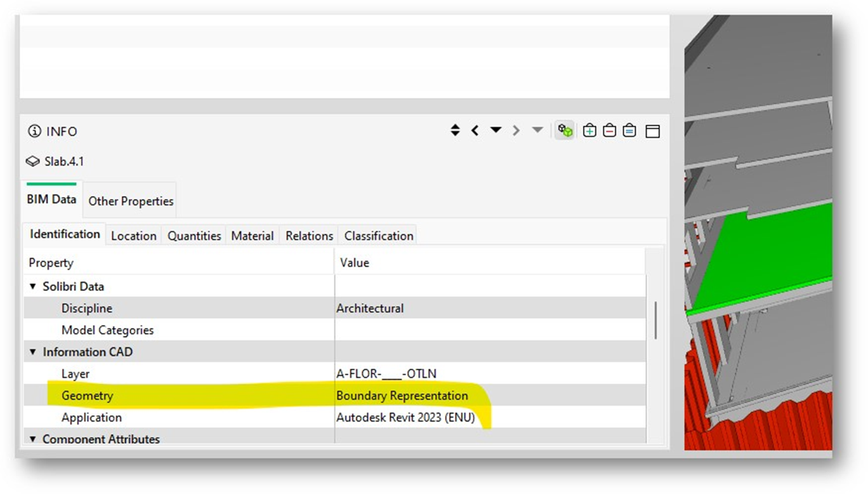The image size is (868, 494).
Task: Select the Geometry property row
Action: pos(335,395)
